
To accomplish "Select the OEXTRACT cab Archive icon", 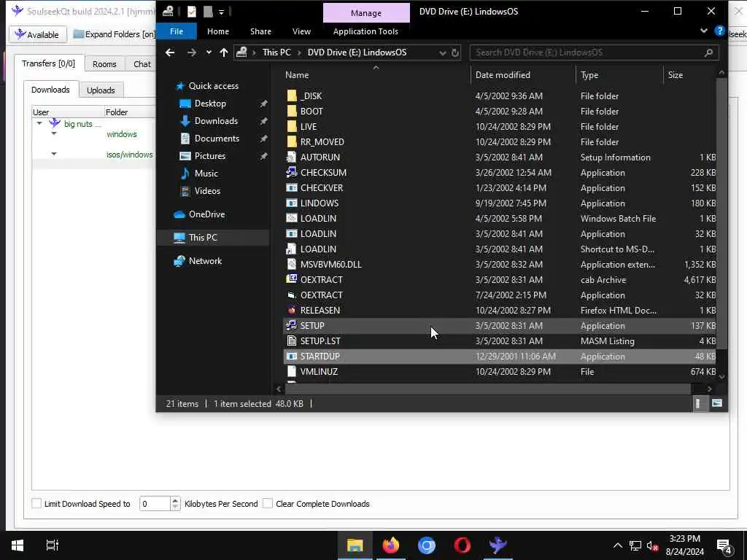I will [292, 279].
